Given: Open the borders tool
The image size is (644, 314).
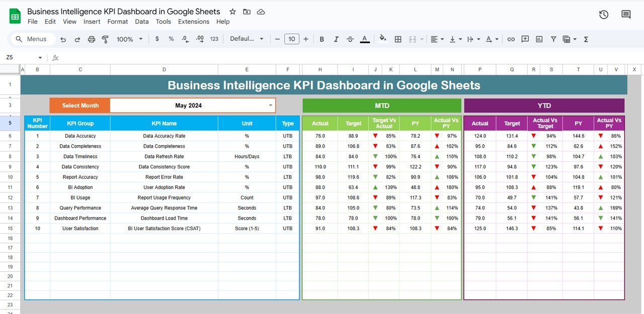Looking at the screenshot, I should click(x=398, y=39).
